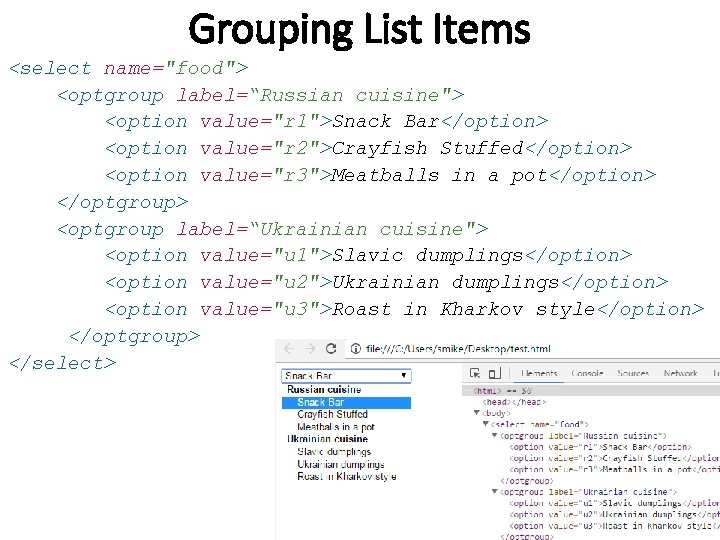The height and width of the screenshot is (540, 720).
Task: Switch to the Elements tab
Action: click(x=539, y=373)
